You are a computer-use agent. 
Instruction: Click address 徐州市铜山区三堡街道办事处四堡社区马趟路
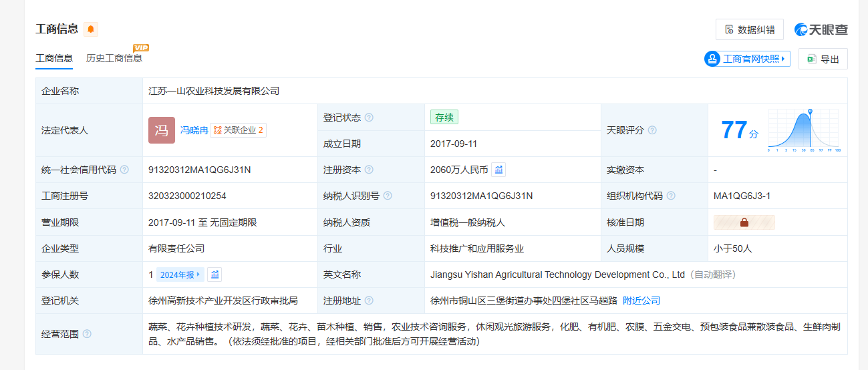coord(524,301)
